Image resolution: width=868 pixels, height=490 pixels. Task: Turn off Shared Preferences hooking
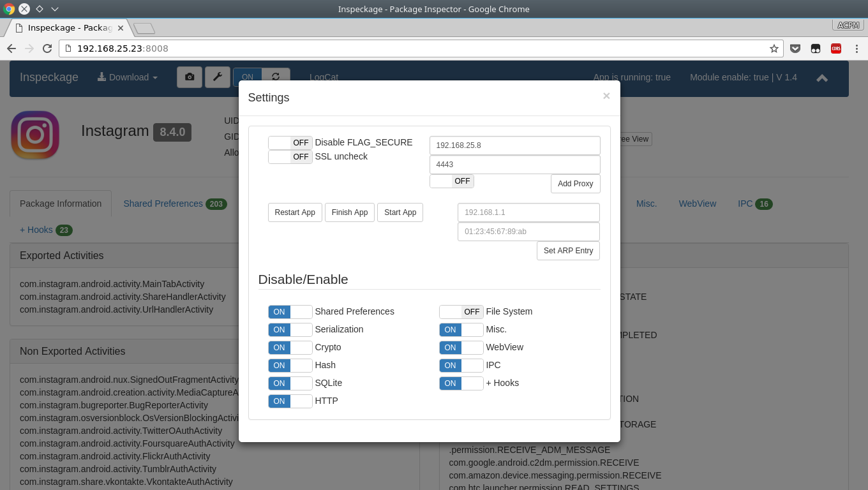(290, 311)
